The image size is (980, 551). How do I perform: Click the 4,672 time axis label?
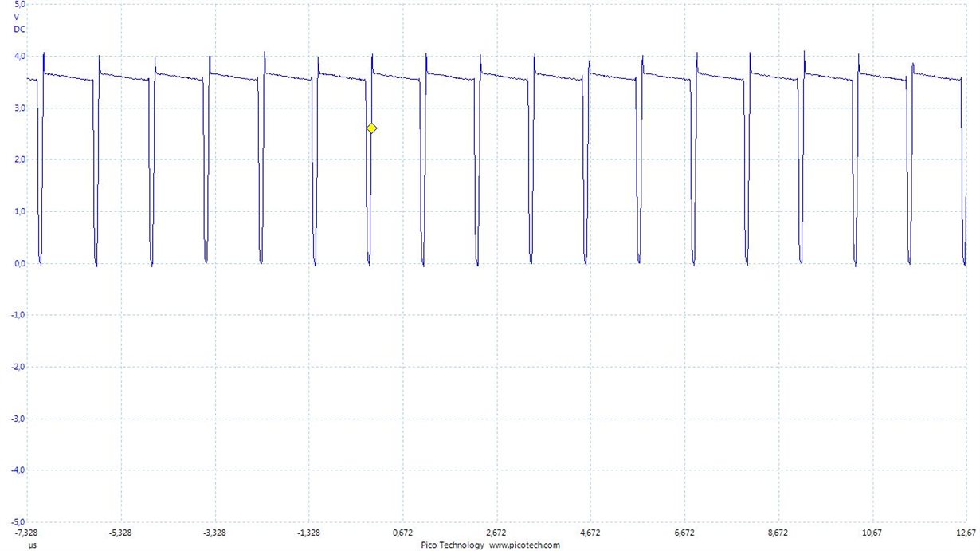(x=590, y=533)
